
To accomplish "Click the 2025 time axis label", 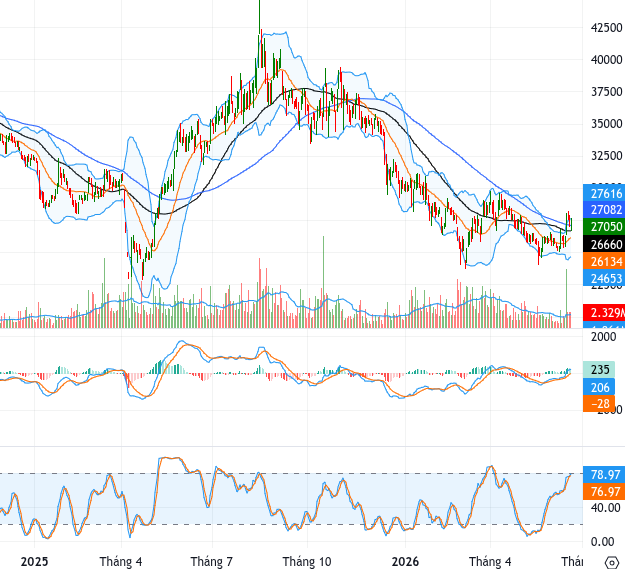I will point(34,562).
